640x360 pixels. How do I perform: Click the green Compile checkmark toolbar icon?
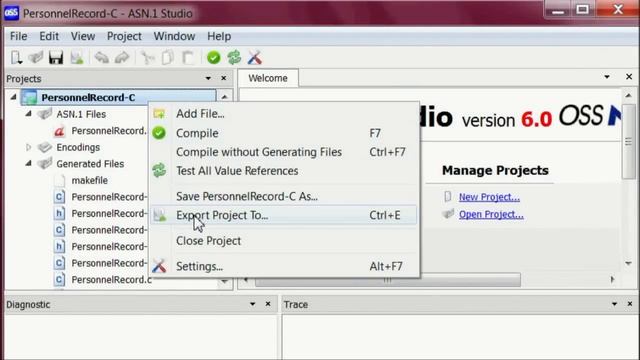[x=213, y=58]
